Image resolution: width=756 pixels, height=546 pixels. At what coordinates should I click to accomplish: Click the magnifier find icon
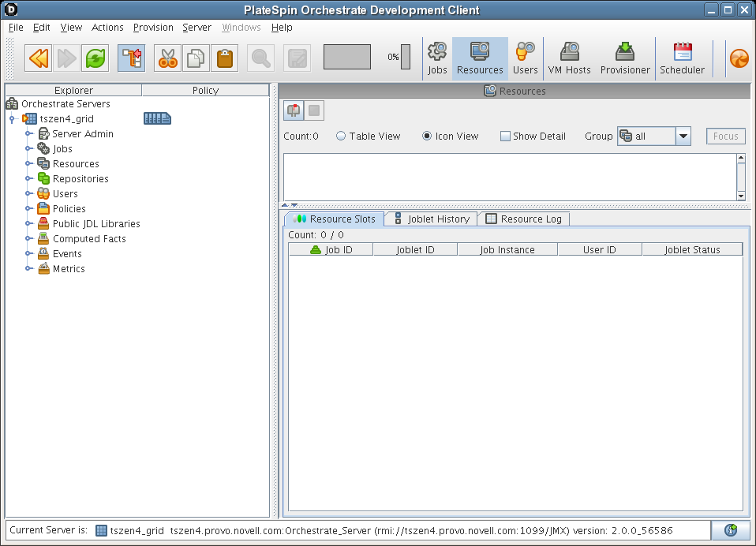coord(261,58)
